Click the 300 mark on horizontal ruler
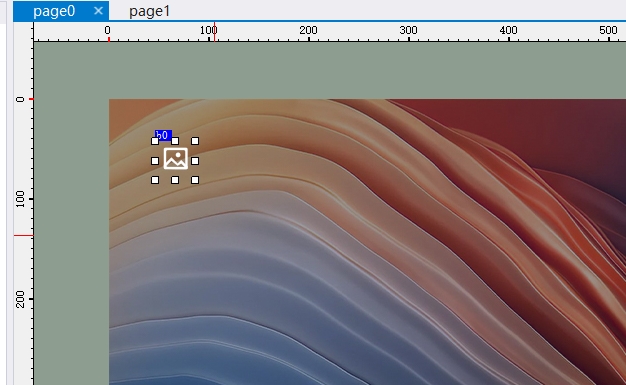 [x=408, y=30]
